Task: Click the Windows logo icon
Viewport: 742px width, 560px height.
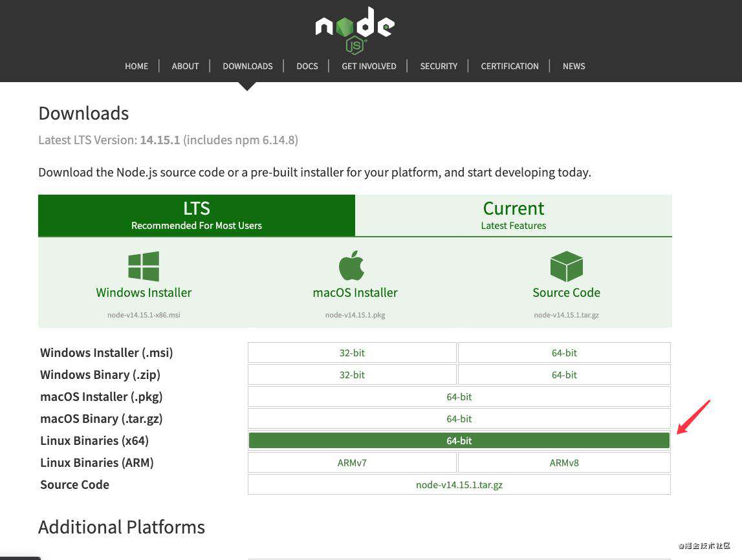Action: click(144, 266)
